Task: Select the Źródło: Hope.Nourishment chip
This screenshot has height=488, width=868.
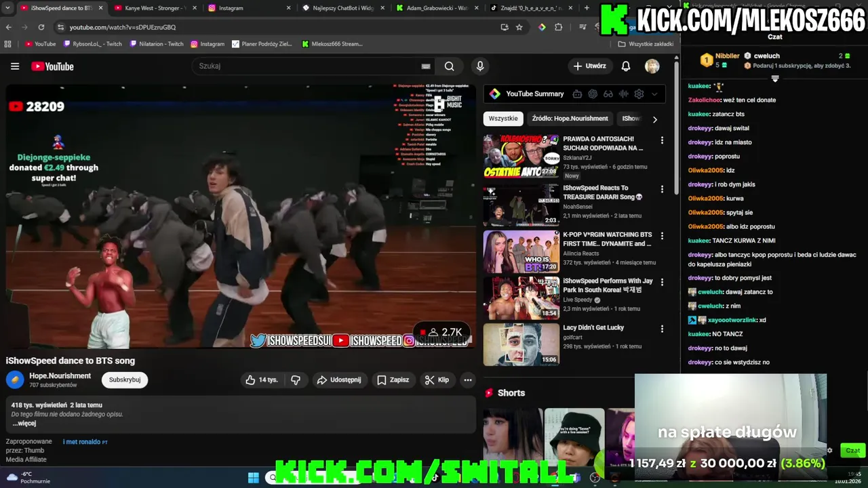Action: 570,119
